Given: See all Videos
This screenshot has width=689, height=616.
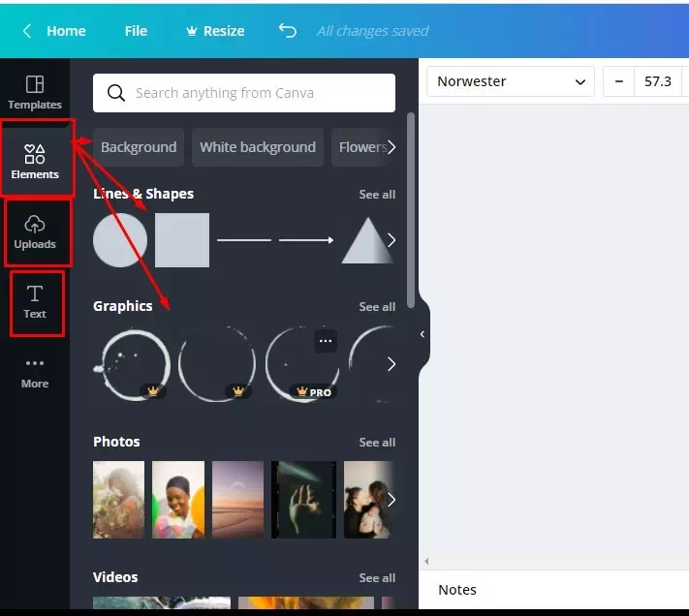Looking at the screenshot, I should coord(377,578).
